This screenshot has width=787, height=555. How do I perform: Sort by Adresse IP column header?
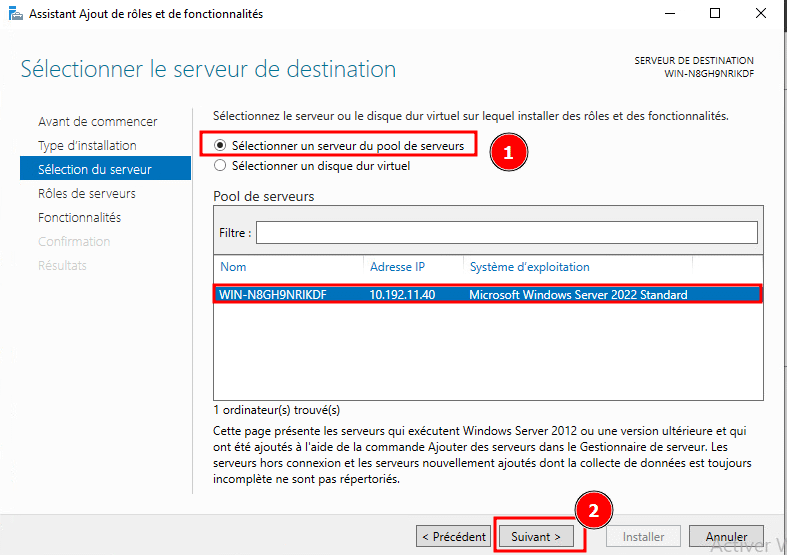click(x=397, y=267)
